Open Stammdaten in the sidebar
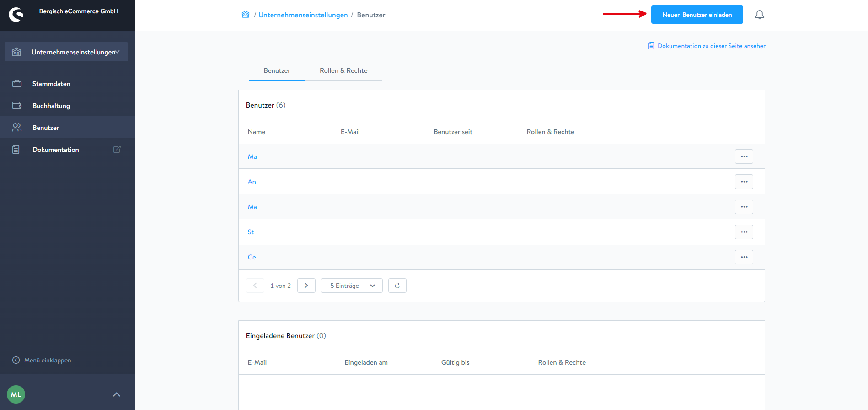This screenshot has width=868, height=410. 51,84
